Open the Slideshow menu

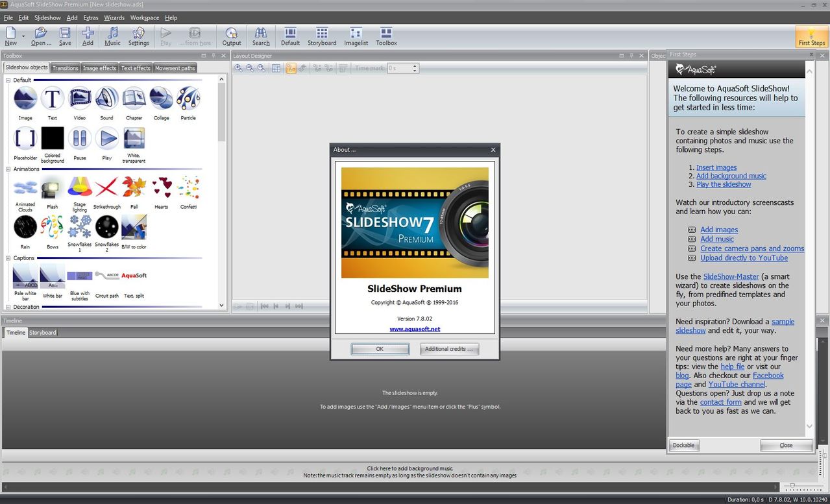(47, 18)
